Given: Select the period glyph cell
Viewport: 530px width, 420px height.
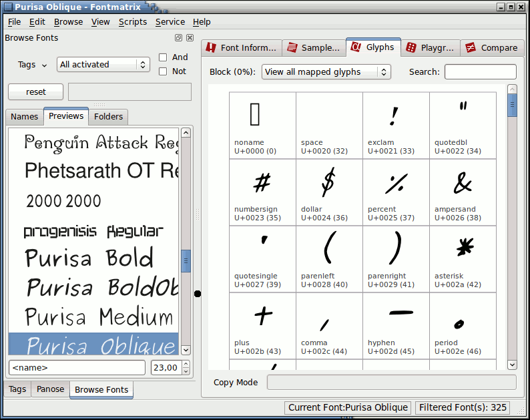Looking at the screenshot, I should point(463,326).
